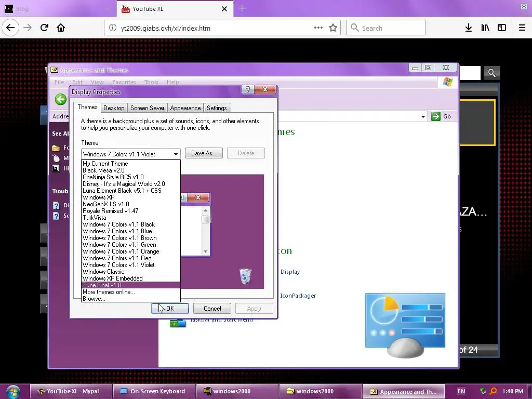Image resolution: width=532 pixels, height=399 pixels.
Task: Open a new browser tab with plus
Action: pos(242,8)
